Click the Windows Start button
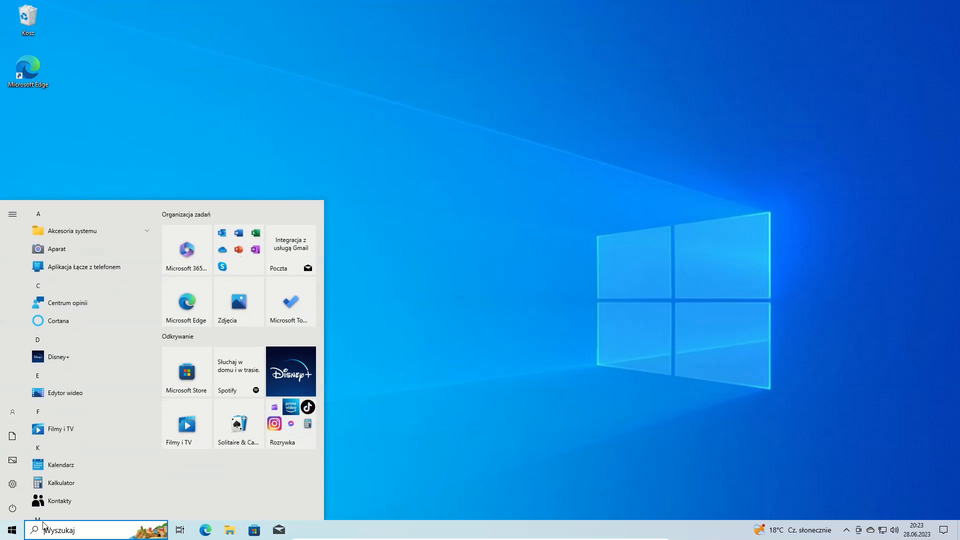The height and width of the screenshot is (540, 960). (12, 530)
